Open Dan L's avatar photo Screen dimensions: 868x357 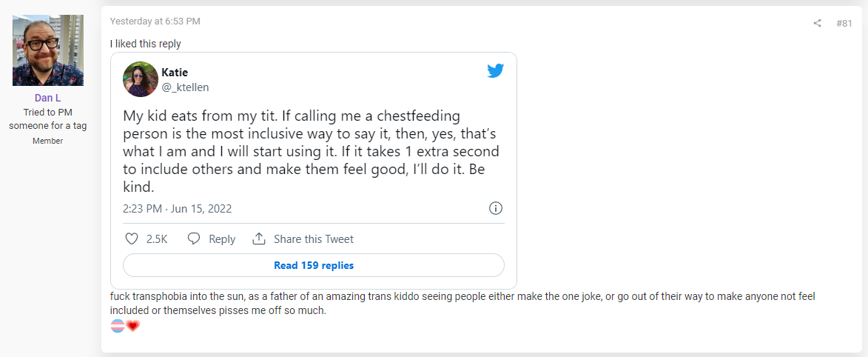tap(48, 50)
